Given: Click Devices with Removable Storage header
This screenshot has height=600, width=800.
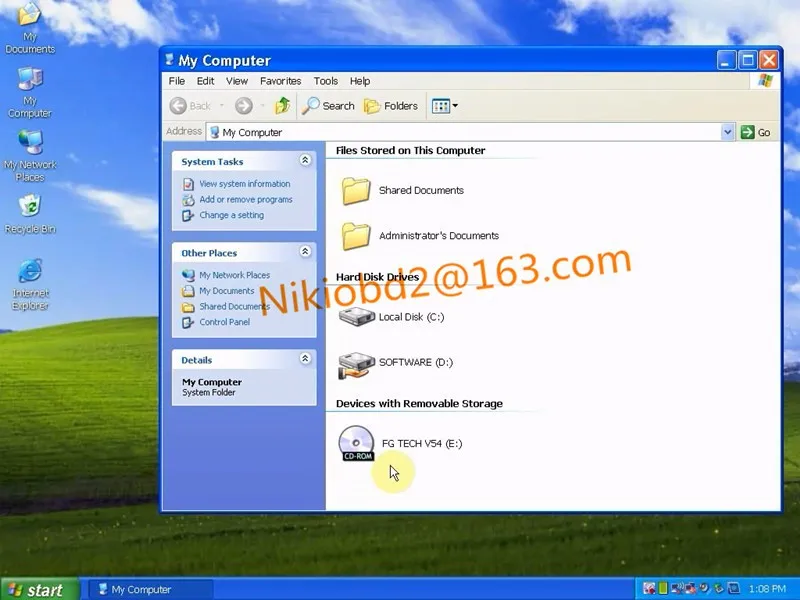Looking at the screenshot, I should tap(419, 404).
